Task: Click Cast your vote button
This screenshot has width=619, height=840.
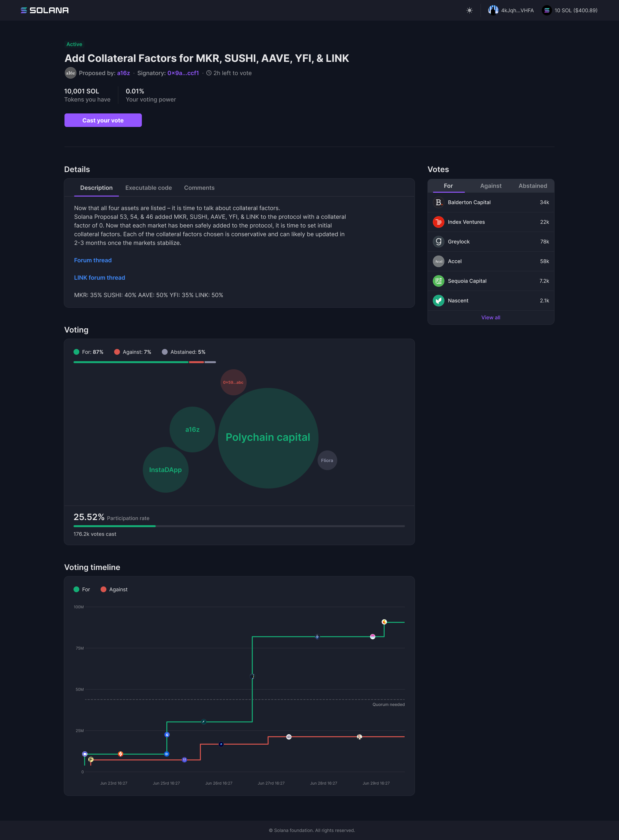Action: (x=103, y=120)
